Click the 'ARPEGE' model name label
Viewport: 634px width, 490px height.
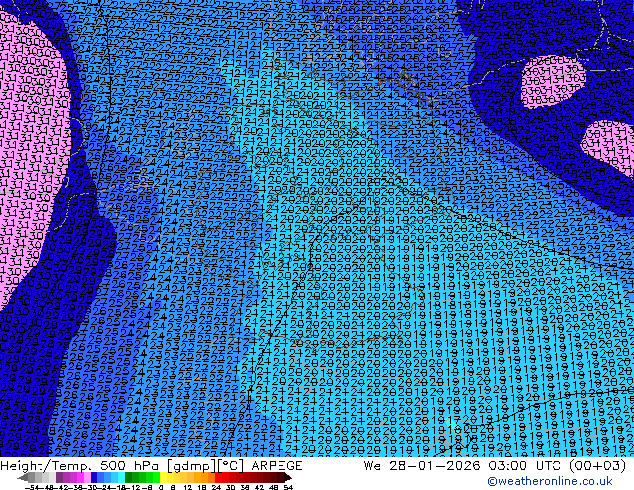[277, 466]
